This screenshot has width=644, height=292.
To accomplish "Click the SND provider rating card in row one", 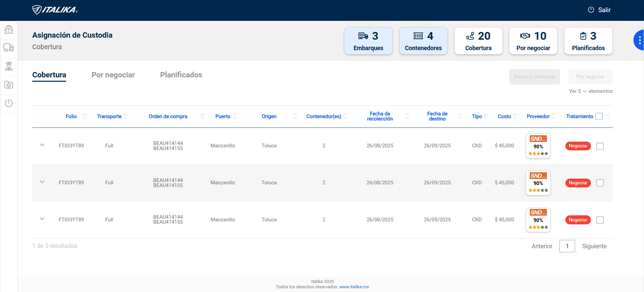I will (538, 146).
